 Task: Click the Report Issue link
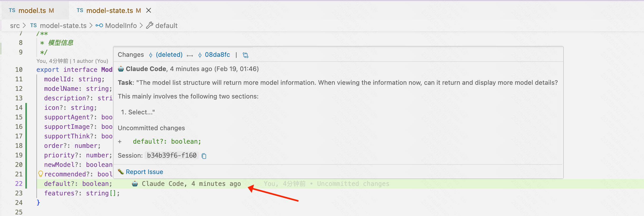[x=144, y=172]
